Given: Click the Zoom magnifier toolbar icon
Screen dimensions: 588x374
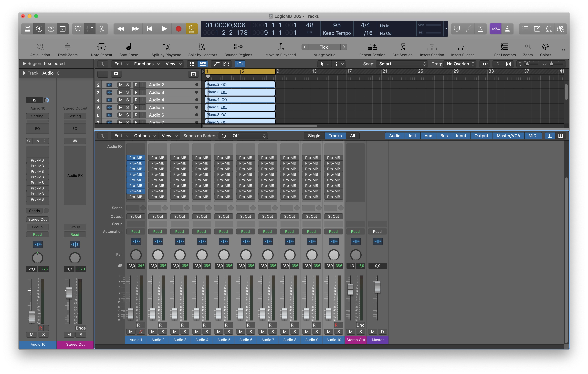Looking at the screenshot, I should [528, 46].
